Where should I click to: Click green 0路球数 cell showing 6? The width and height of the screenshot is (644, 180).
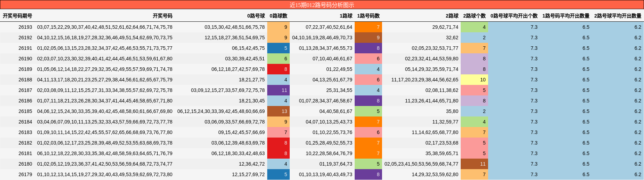[x=278, y=59]
